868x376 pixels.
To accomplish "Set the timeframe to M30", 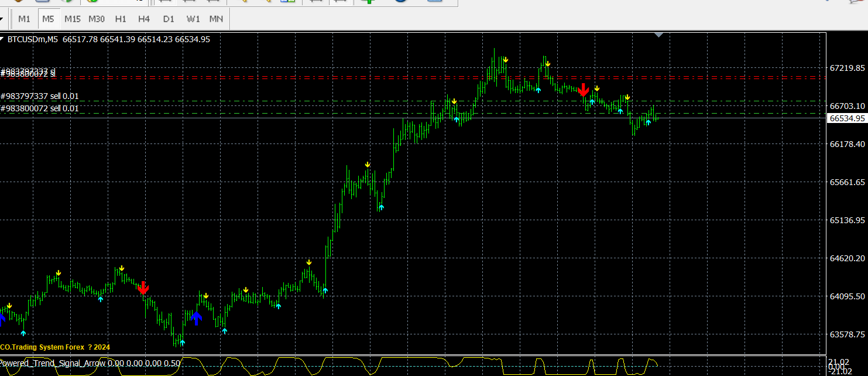I will (x=97, y=19).
